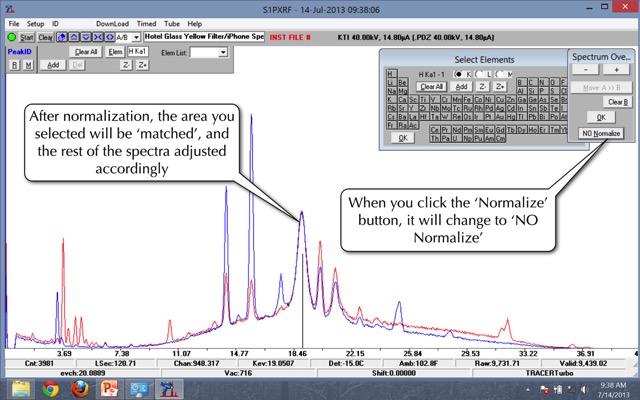Open the A/B spectrum dropdown

pyautogui.click(x=136, y=37)
